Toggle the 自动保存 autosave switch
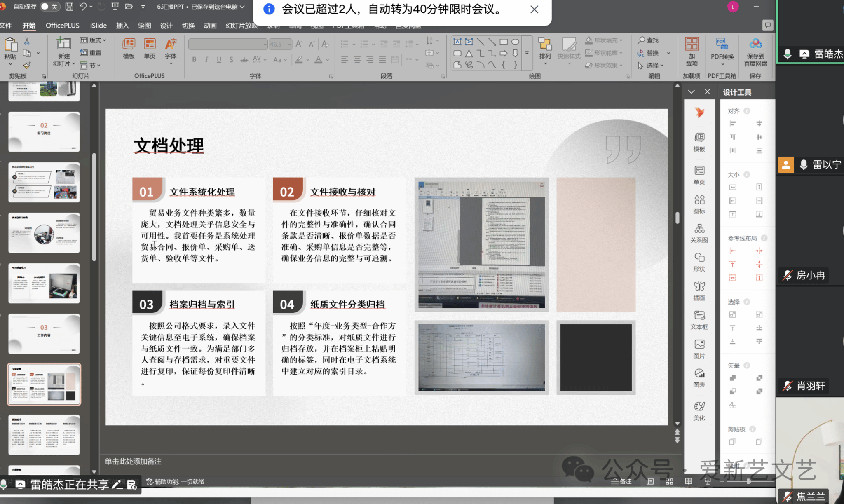Screen dimensions: 844x504 [x=49, y=7]
